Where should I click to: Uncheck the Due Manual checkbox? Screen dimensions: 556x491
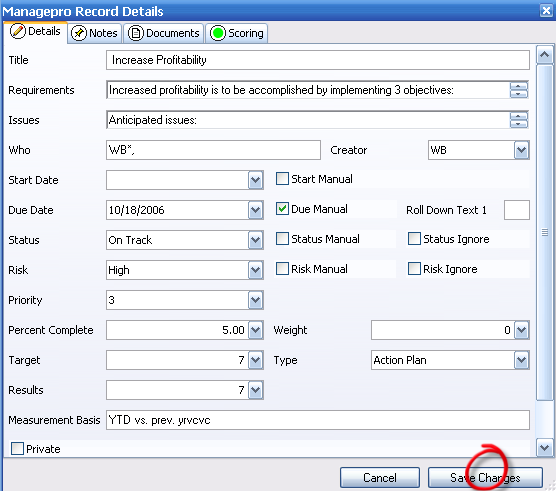tap(282, 209)
